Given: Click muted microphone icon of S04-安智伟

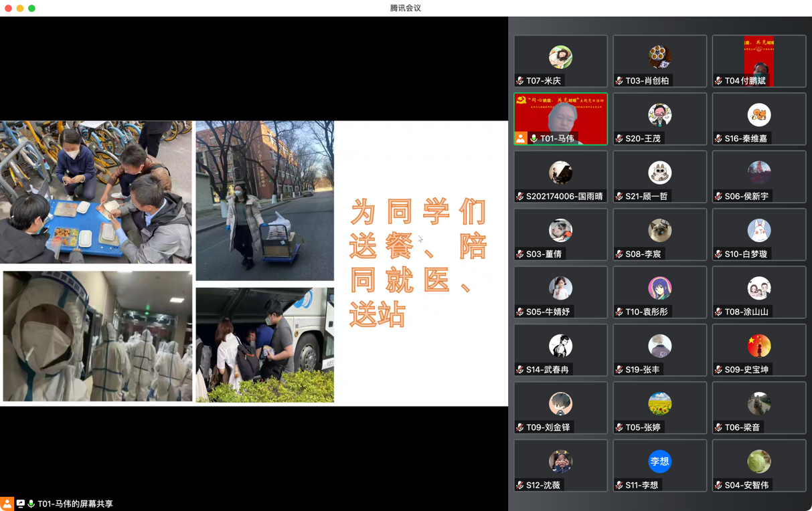Looking at the screenshot, I should (718, 485).
